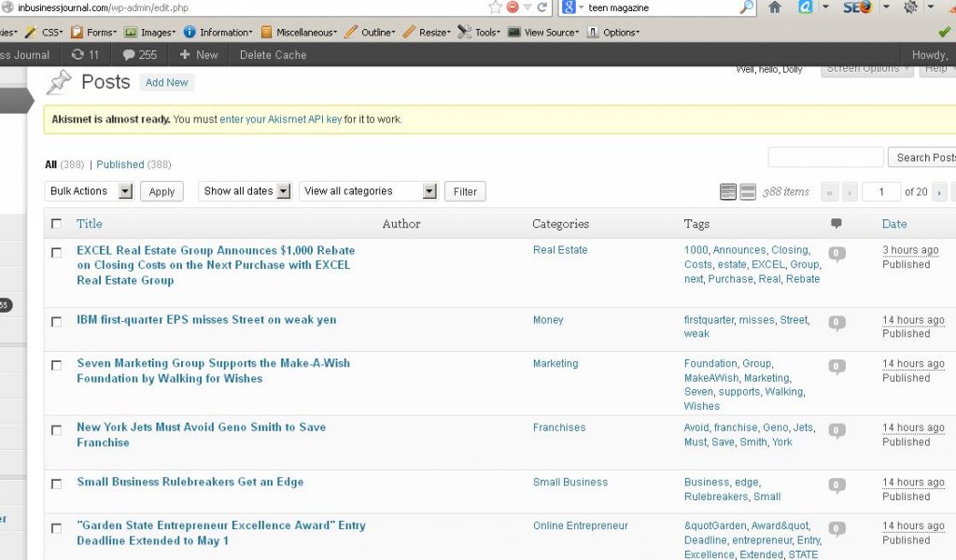Open enter your Akismet API key link

pyautogui.click(x=280, y=119)
